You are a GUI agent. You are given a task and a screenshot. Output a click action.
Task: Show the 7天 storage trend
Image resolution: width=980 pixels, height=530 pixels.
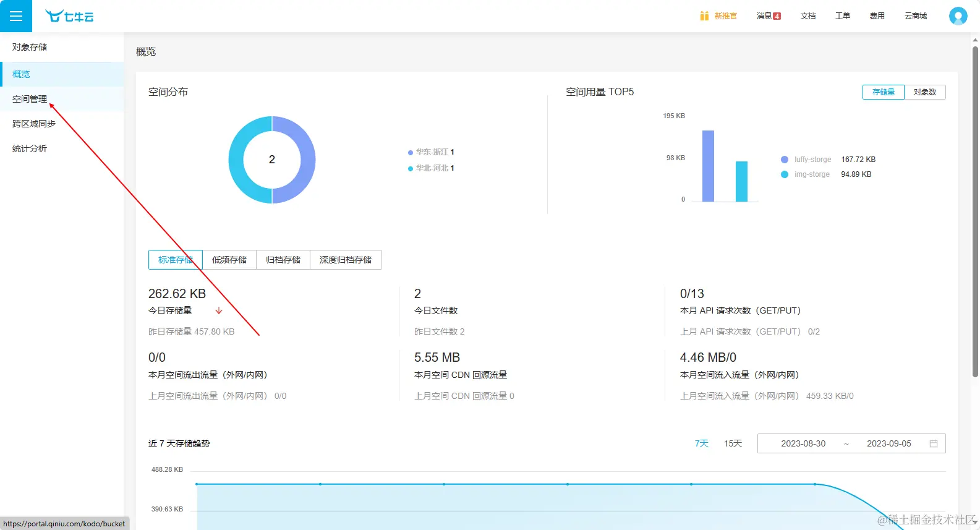point(702,443)
